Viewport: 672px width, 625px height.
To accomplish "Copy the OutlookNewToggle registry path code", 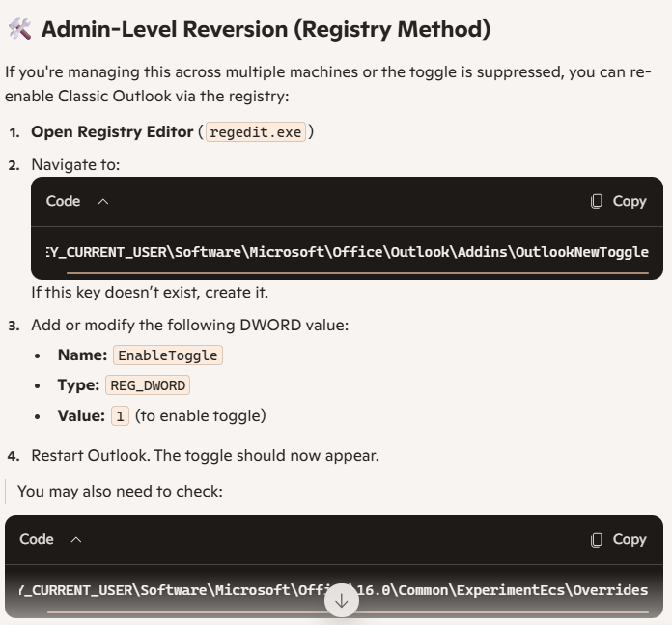I will (618, 201).
